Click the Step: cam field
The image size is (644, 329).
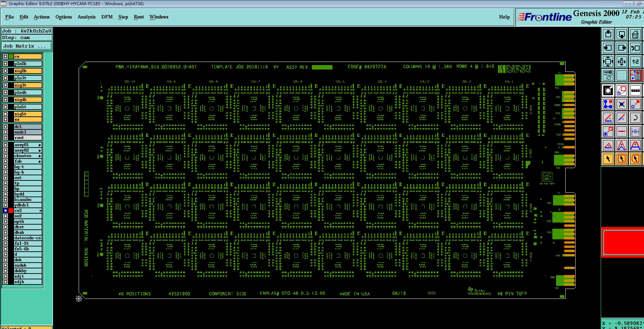pos(27,38)
